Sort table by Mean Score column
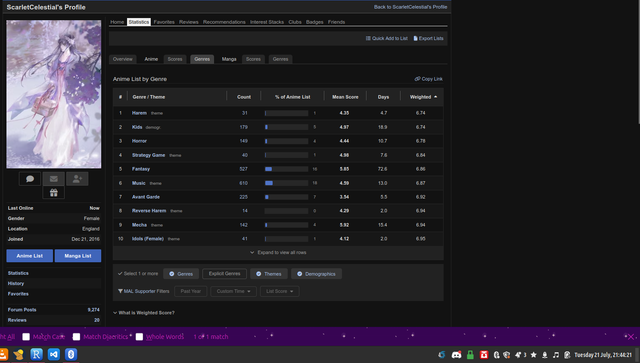 (345, 97)
